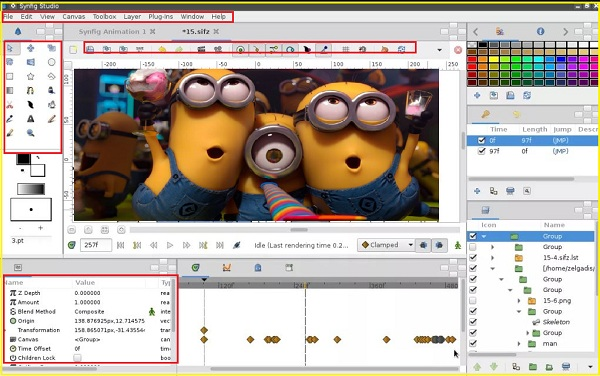Expand the 15-4.sifz.lst layer
Screen dimensions: 600x376
pyautogui.click(x=492, y=258)
